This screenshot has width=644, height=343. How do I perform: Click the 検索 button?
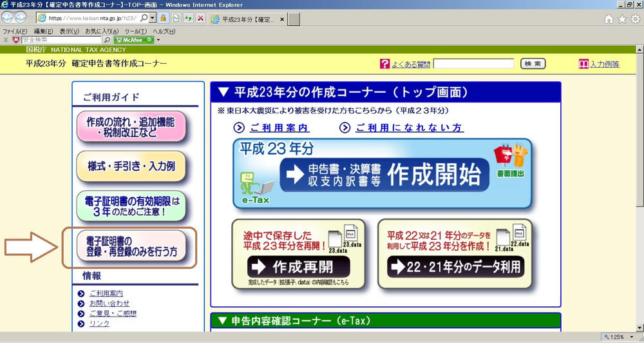tap(533, 64)
